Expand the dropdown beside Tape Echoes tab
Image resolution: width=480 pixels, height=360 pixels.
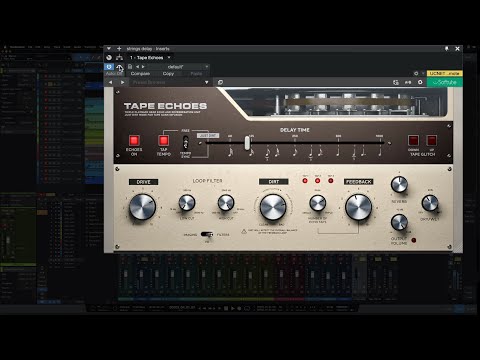tap(169, 57)
